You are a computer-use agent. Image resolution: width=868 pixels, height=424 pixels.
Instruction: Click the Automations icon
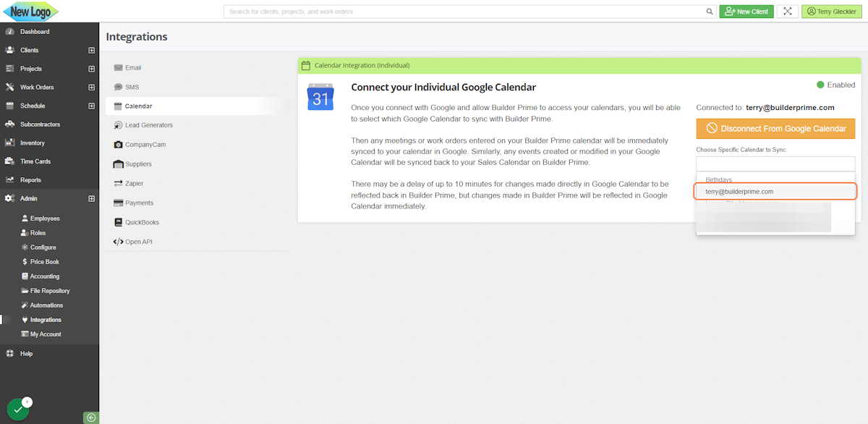[25, 305]
